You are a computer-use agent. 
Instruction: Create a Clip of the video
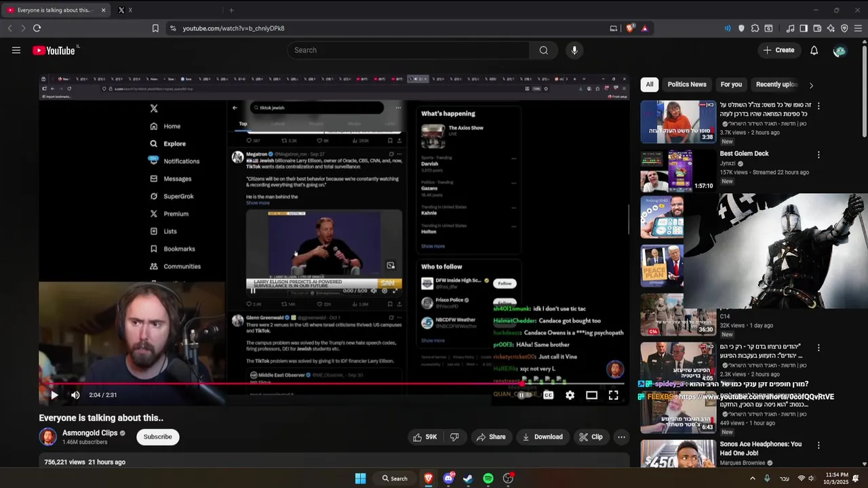coord(591,437)
